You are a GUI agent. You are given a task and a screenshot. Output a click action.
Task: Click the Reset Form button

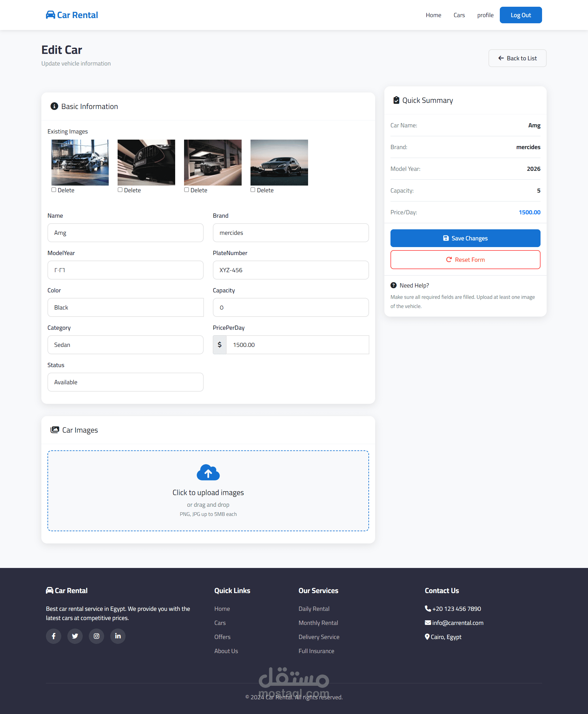pos(465,260)
